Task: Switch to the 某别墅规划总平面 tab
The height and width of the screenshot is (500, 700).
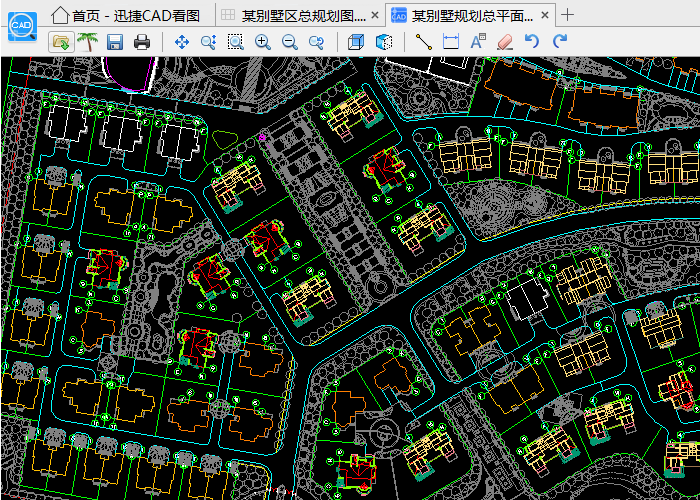Action: (470, 16)
